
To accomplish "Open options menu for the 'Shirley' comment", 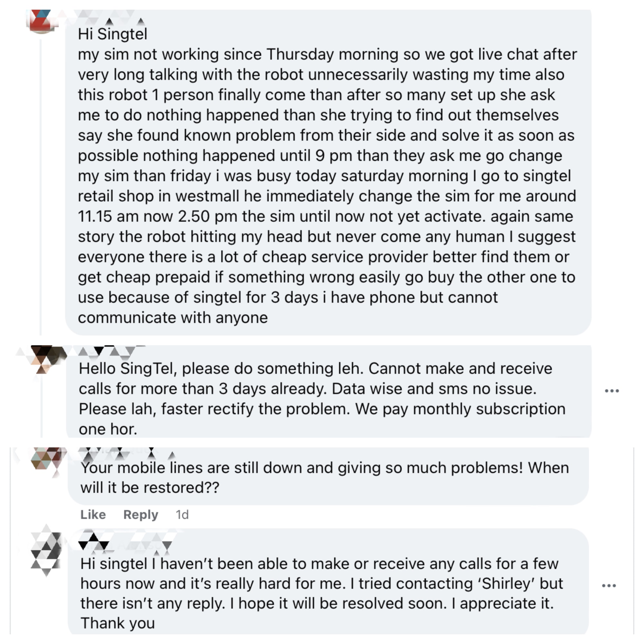I will 609,585.
